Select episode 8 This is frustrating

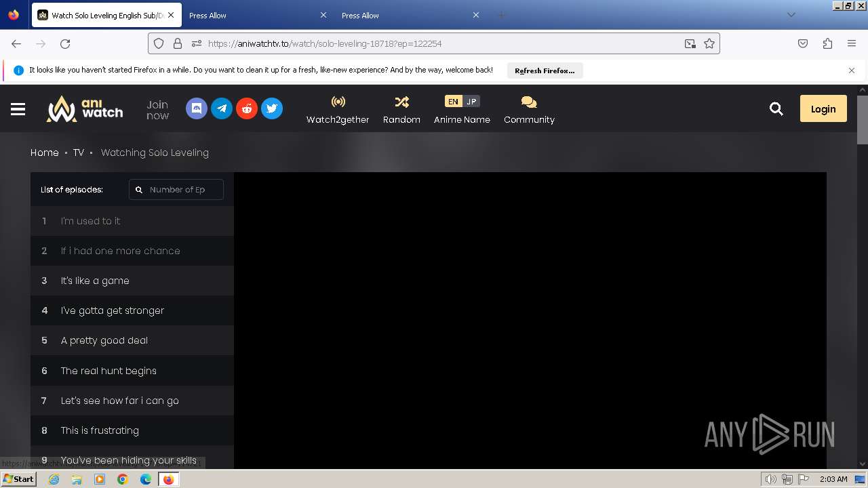[x=132, y=430]
